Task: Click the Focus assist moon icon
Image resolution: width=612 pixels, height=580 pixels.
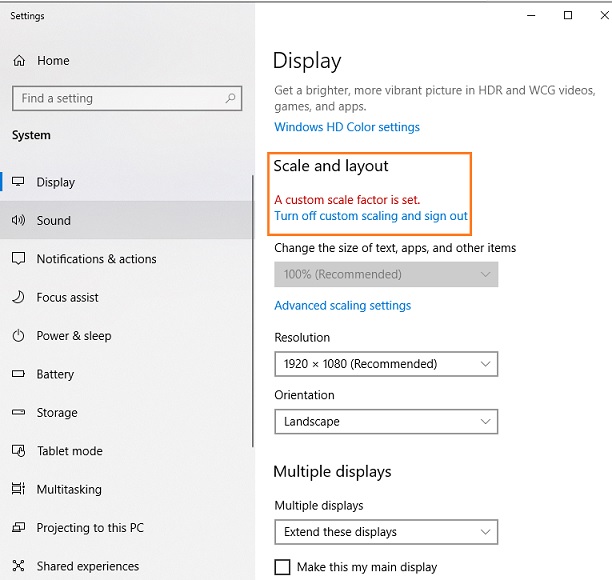Action: 18,298
